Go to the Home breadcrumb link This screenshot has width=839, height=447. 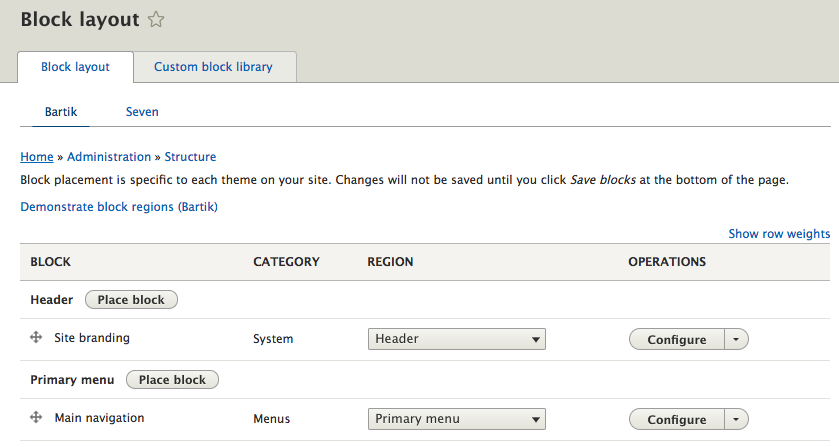(x=37, y=157)
